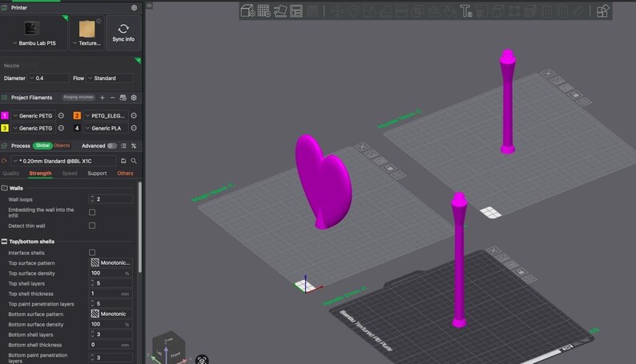Click Top shell thickness input field
The width and height of the screenshot is (636, 364).
pos(111,294)
